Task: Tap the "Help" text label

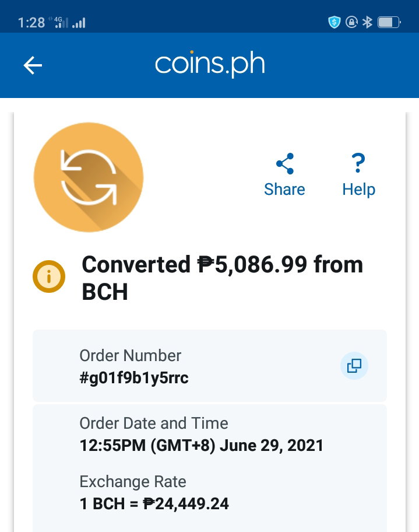Action: pyautogui.click(x=358, y=190)
